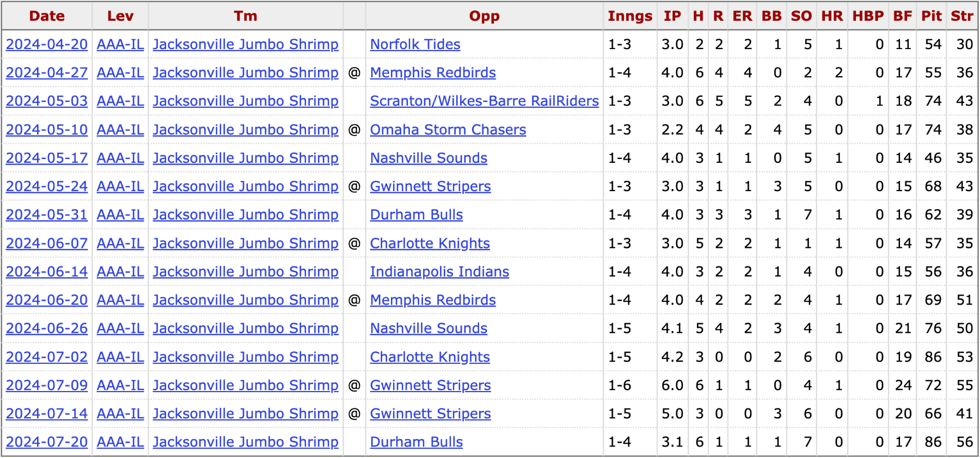Open Scranton/Wilkes-Barre RailRiders team page
This screenshot has height=458, width=980.
pos(484,101)
